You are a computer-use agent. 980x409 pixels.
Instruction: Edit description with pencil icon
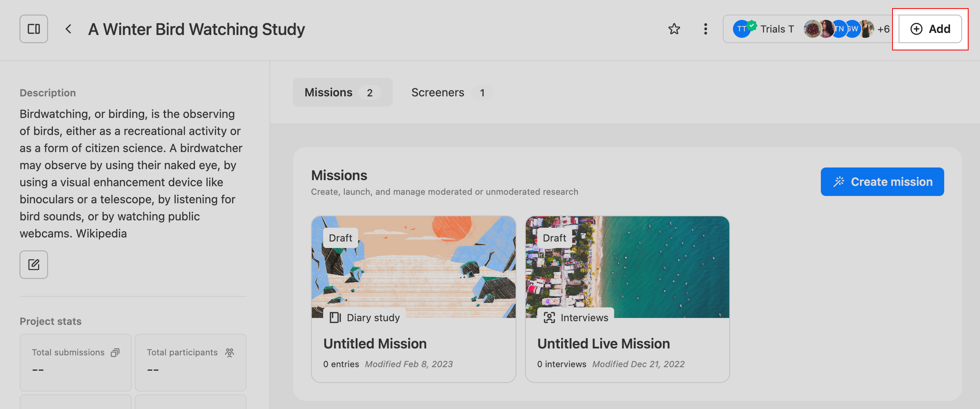(34, 264)
